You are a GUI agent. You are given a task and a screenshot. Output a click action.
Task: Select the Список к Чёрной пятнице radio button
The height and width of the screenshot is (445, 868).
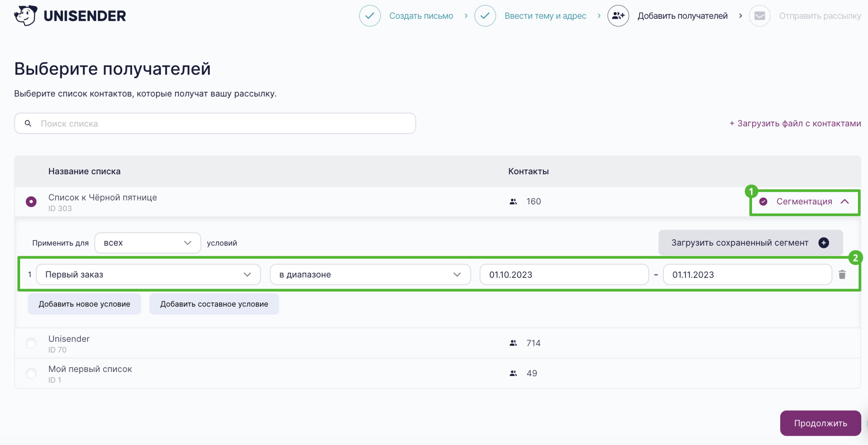pos(31,202)
